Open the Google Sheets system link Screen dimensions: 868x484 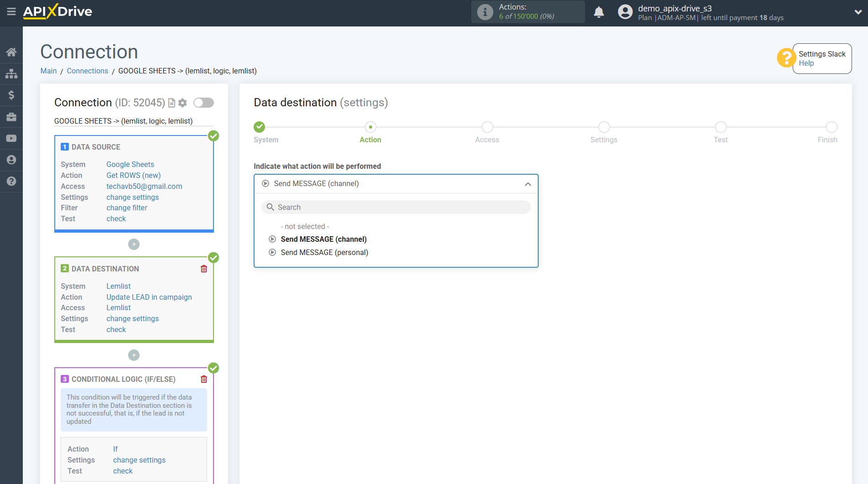[130, 164]
